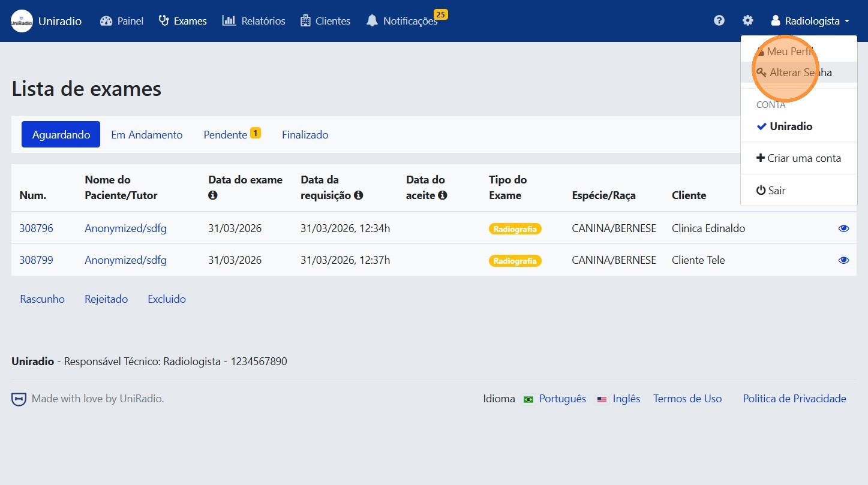Image resolution: width=868 pixels, height=485 pixels.
Task: Click the Radiografia badge for exam 308796
Action: 515,228
